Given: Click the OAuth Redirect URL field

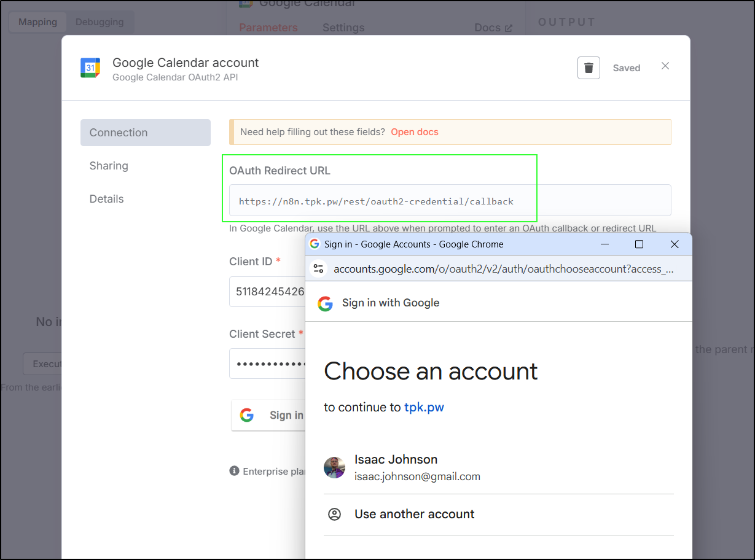Looking at the screenshot, I should pyautogui.click(x=449, y=201).
